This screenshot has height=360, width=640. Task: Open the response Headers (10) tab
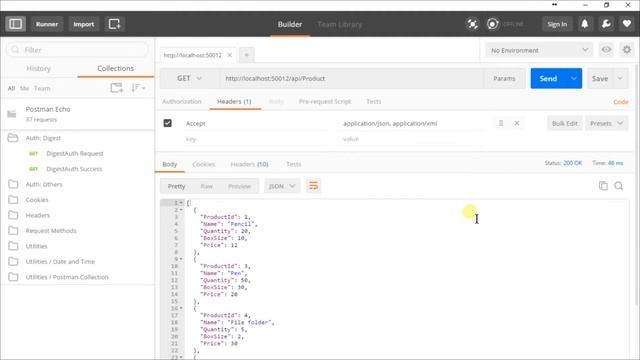pos(249,164)
